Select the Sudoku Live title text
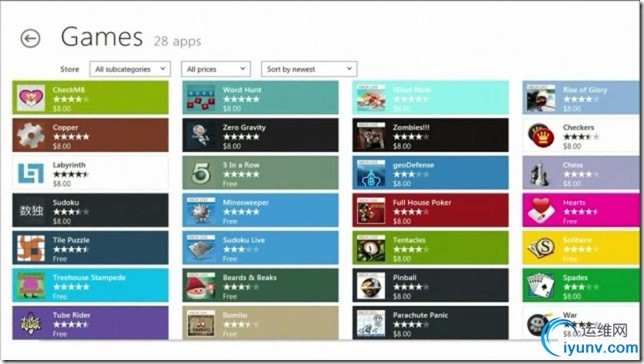 [x=244, y=240]
